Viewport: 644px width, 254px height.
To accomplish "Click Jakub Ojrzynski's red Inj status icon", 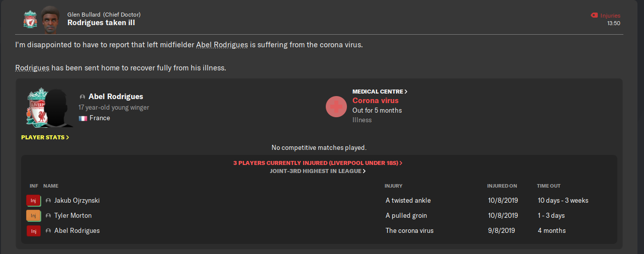I will 33,201.
